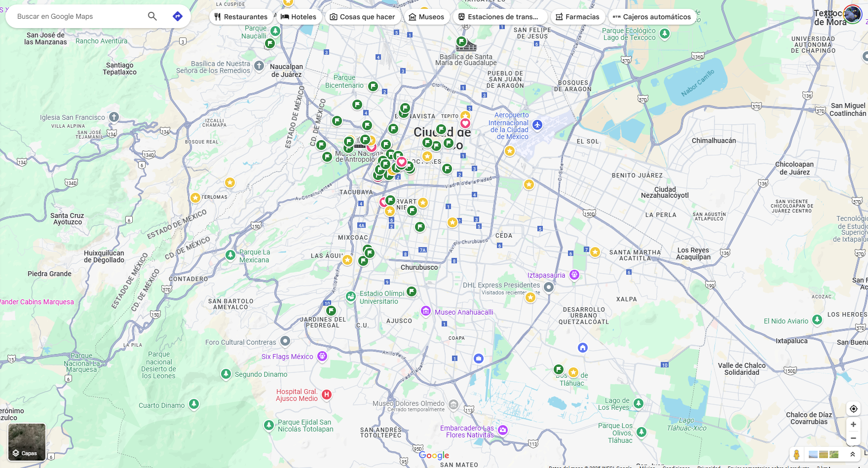The height and width of the screenshot is (468, 868).
Task: Click the Parque Ejidal San Nicolás Totolapan marker
Action: point(269,425)
